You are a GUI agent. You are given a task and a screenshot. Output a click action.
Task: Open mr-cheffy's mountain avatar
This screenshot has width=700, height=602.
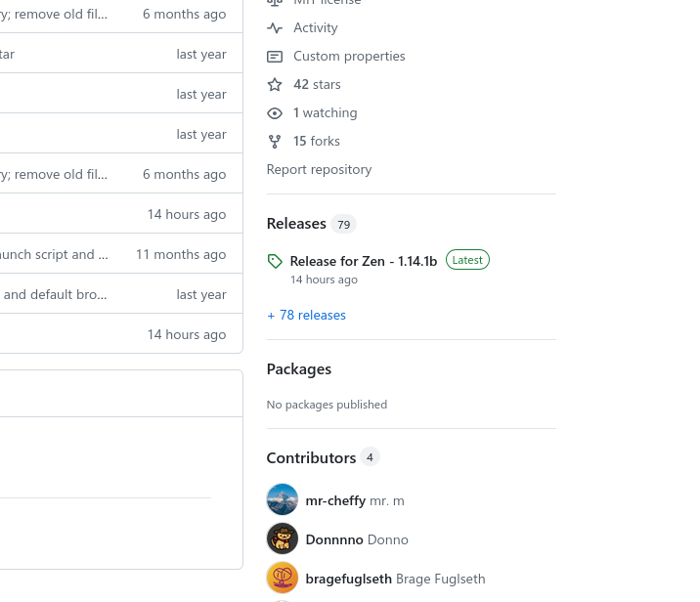point(283,499)
